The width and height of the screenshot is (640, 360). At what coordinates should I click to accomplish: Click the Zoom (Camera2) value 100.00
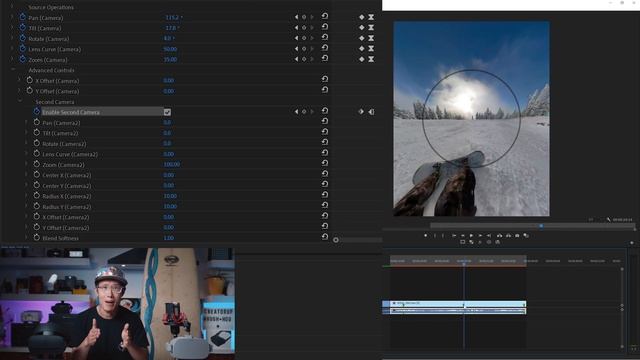pyautogui.click(x=172, y=164)
